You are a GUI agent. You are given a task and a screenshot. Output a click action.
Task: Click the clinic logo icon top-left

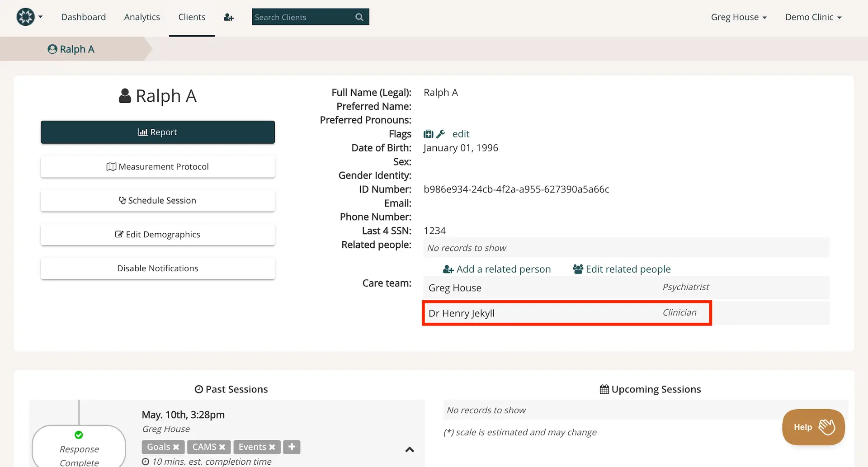pyautogui.click(x=25, y=17)
